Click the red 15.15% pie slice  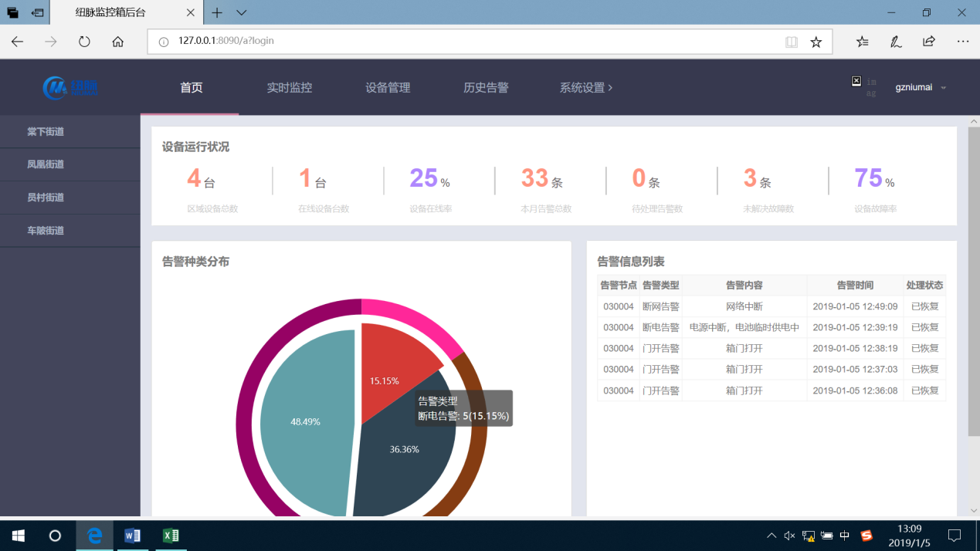click(382, 370)
